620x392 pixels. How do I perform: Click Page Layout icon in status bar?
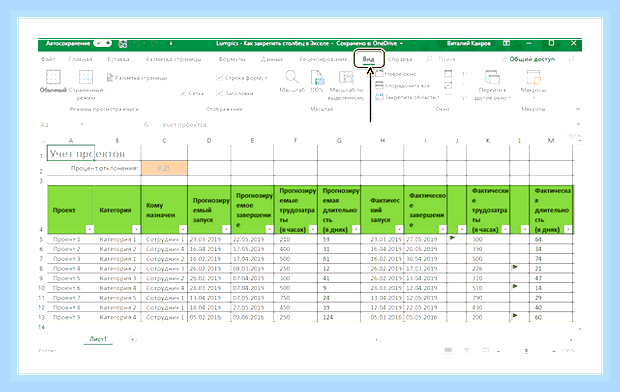coord(467,350)
